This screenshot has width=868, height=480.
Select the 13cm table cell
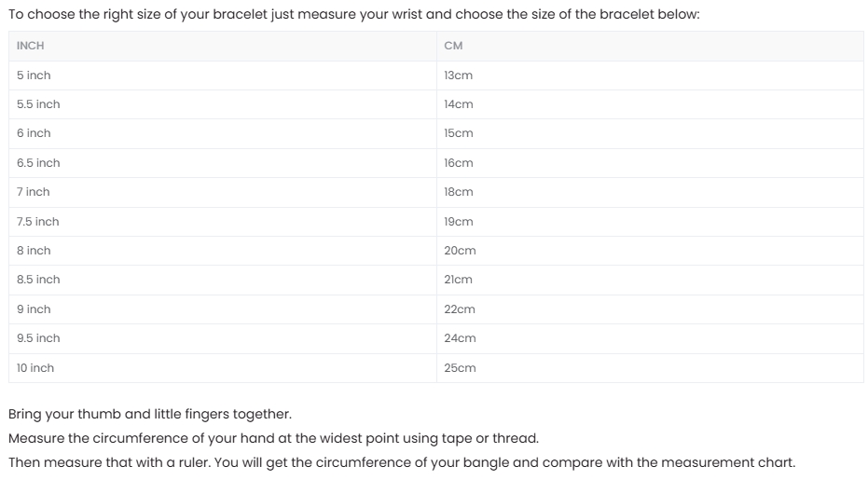point(650,75)
